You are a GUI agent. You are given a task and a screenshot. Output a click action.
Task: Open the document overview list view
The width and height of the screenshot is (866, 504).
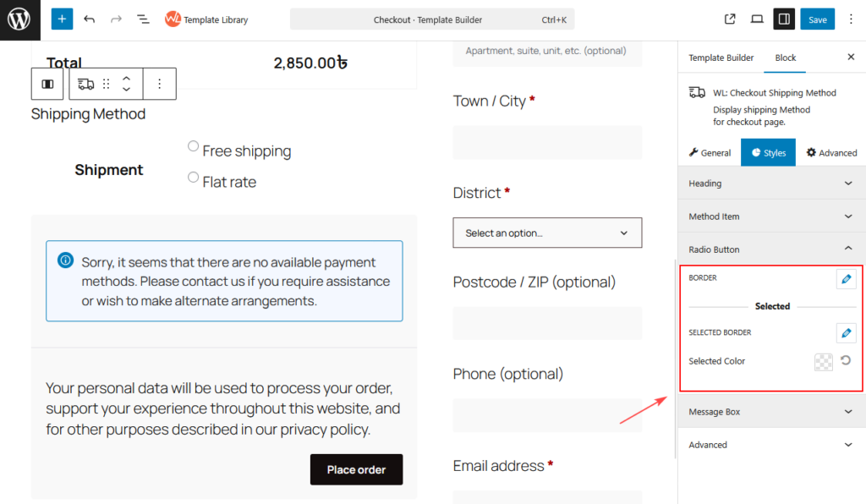143,19
